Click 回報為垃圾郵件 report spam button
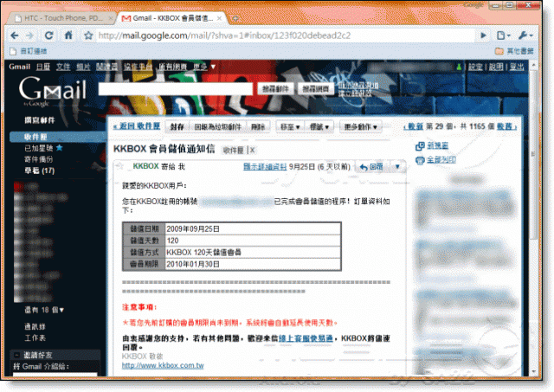This screenshot has width=554, height=392. pos(217,127)
